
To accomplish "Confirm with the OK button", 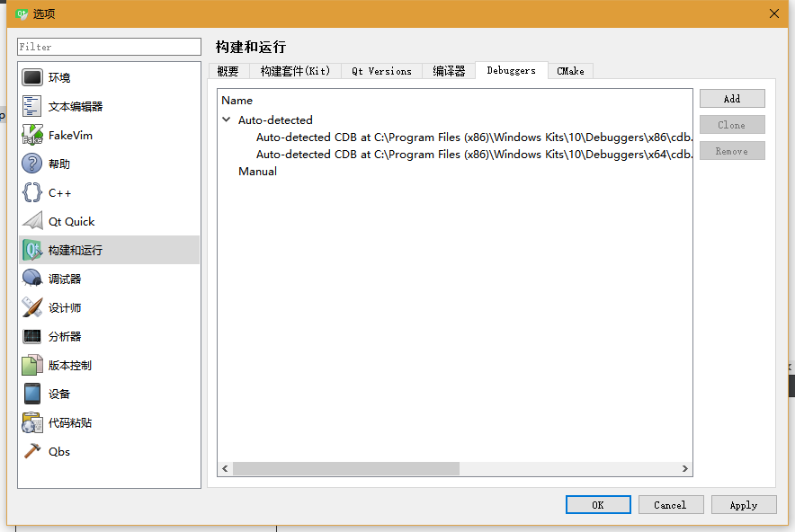I will pyautogui.click(x=598, y=505).
